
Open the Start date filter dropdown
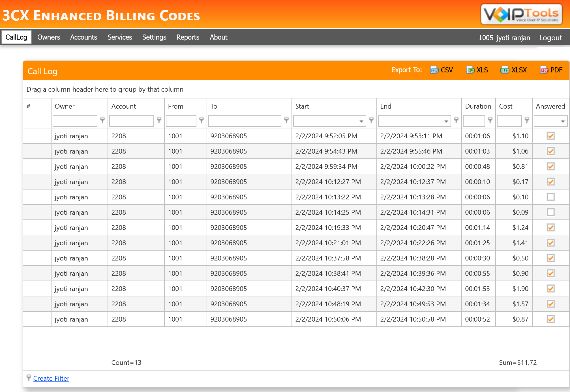click(x=361, y=121)
